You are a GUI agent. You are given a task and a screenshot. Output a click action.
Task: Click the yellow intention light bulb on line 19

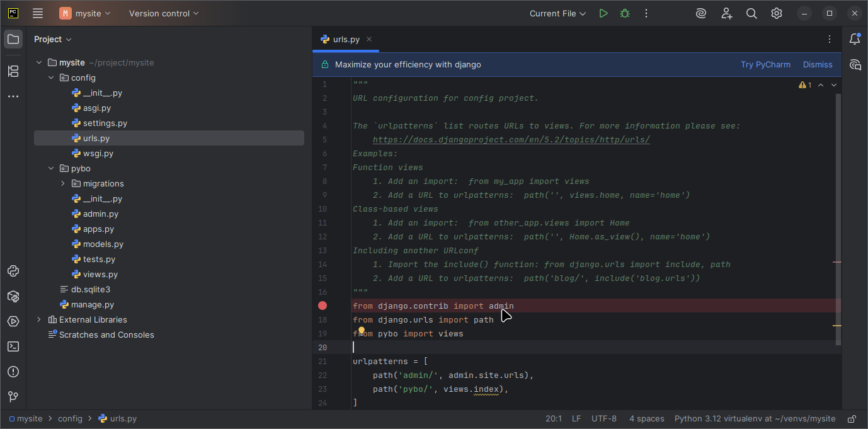coord(362,330)
